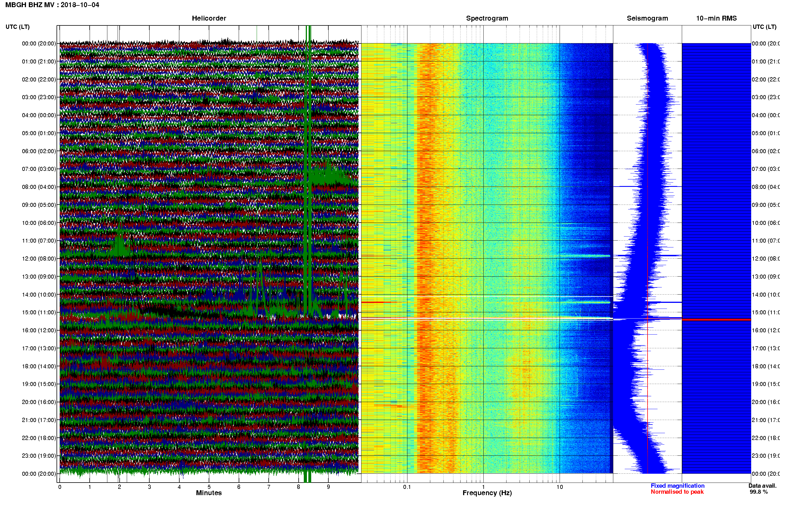Click the 99.8 % availability value

point(759,492)
